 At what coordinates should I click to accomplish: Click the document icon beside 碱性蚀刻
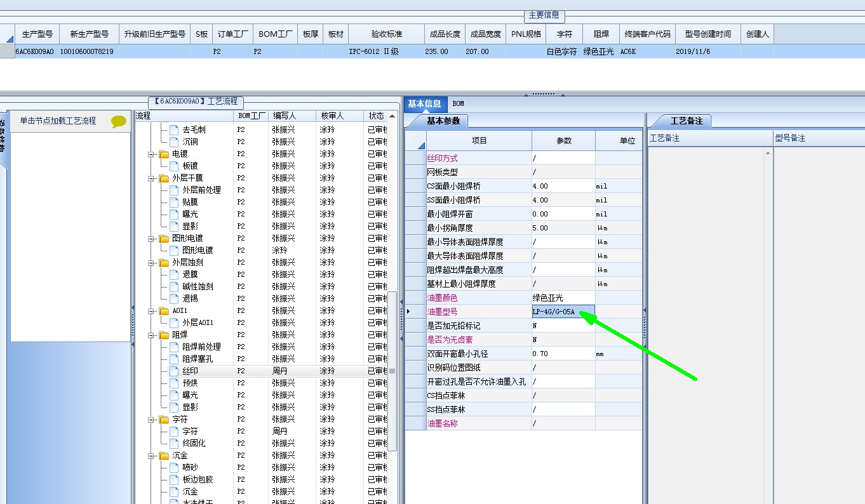(174, 286)
